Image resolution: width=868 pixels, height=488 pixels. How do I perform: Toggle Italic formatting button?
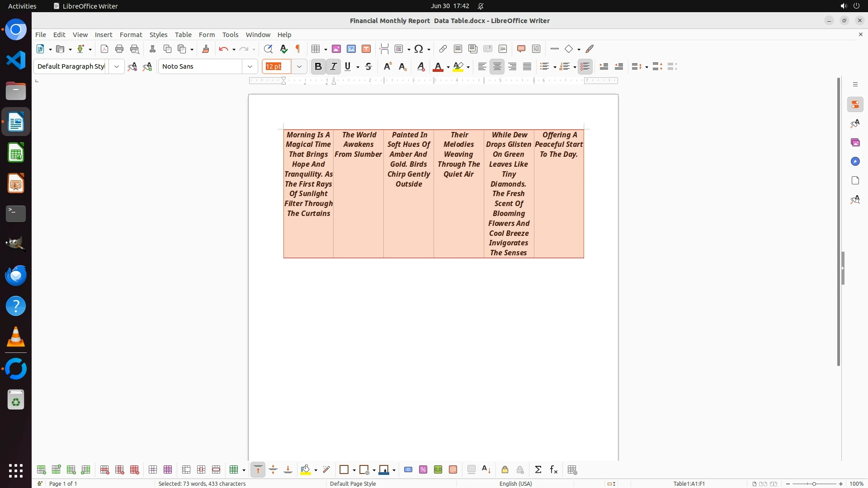point(333,66)
